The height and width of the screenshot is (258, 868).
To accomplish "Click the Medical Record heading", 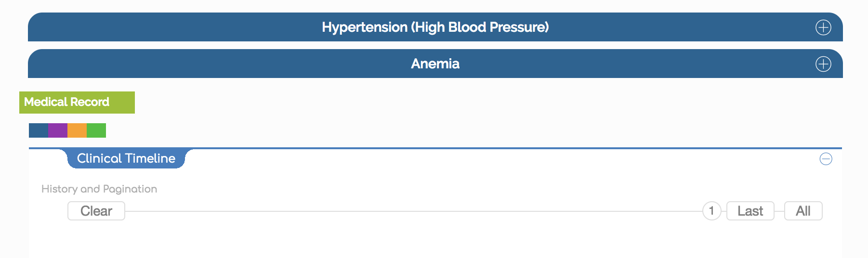I will [x=67, y=102].
